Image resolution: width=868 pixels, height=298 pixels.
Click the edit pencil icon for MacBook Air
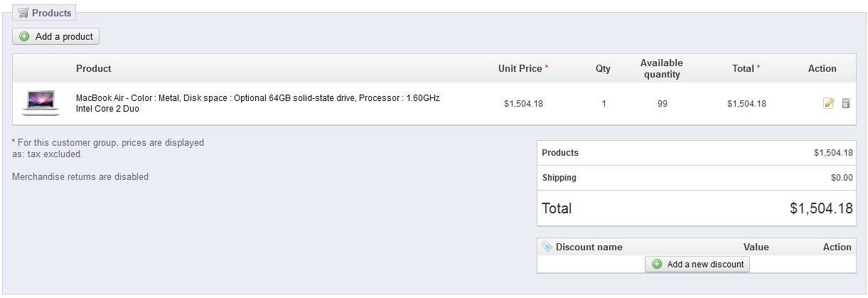[x=828, y=104]
